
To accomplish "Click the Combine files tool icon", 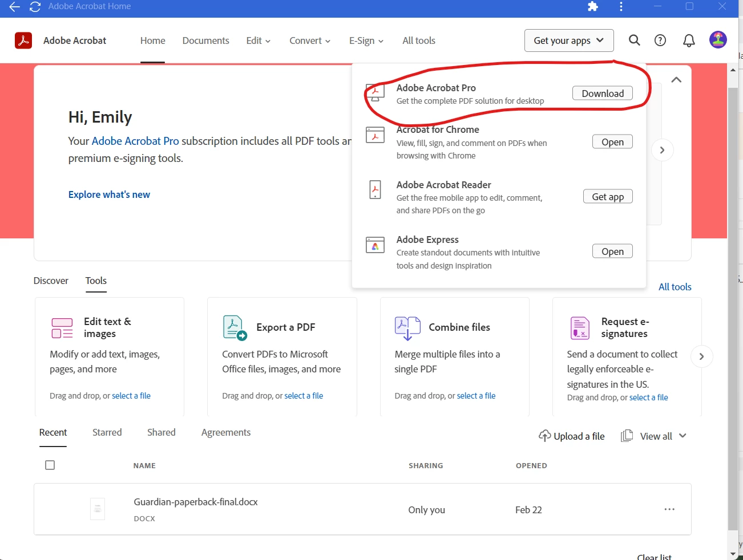I will (x=407, y=328).
